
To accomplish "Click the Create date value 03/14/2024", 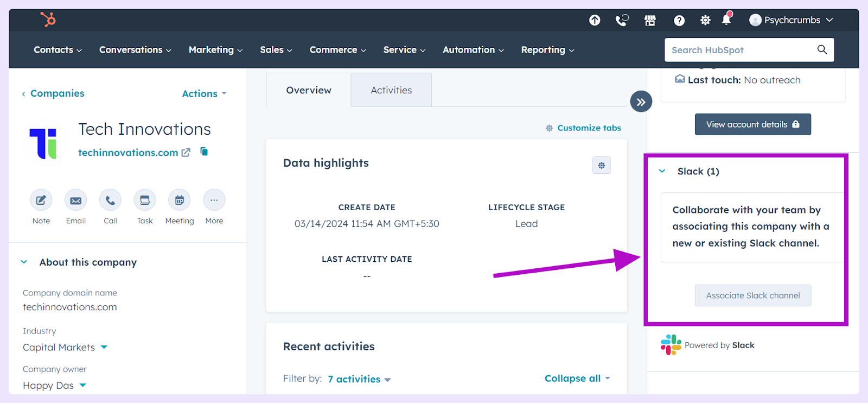I will coord(367,224).
